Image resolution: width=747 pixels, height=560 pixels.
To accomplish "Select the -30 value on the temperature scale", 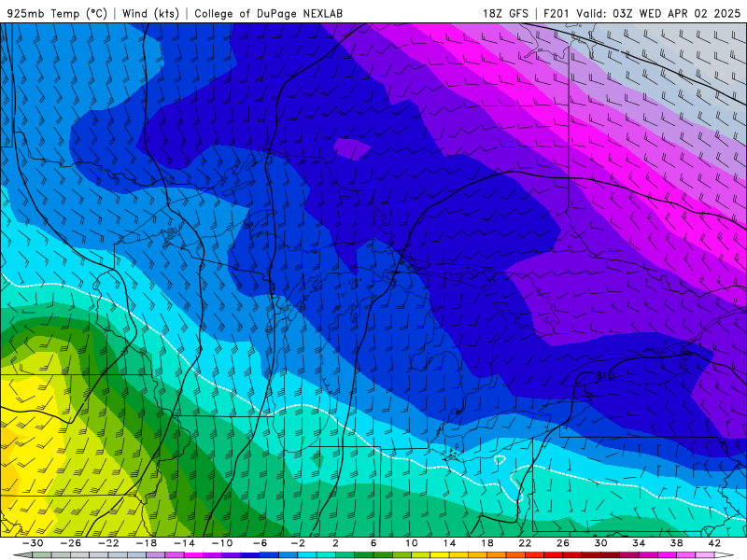I will tap(33, 543).
